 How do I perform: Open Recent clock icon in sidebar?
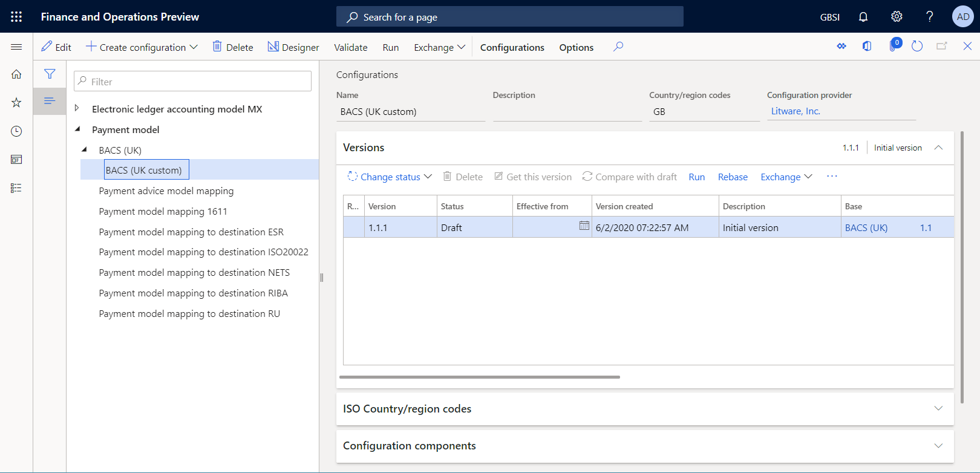[x=16, y=131]
